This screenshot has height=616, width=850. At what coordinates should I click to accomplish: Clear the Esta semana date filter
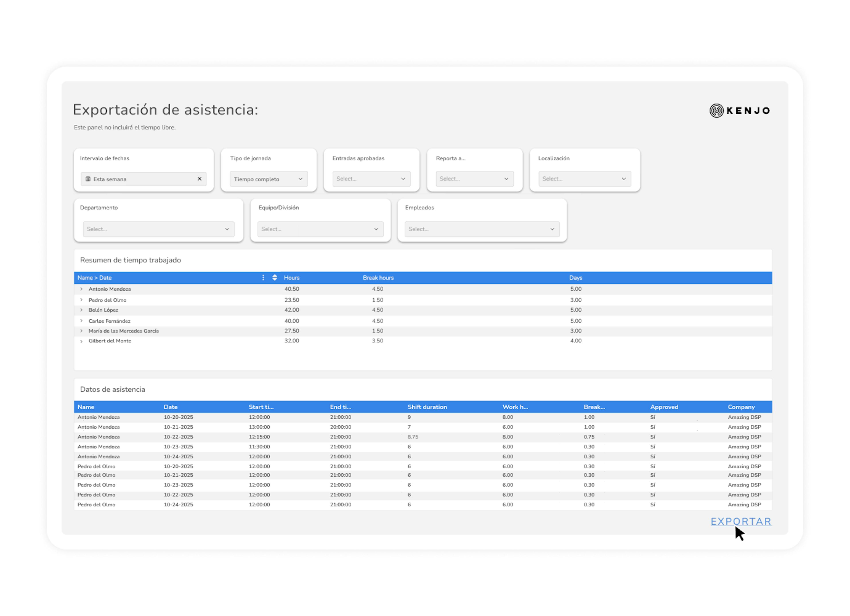click(199, 179)
